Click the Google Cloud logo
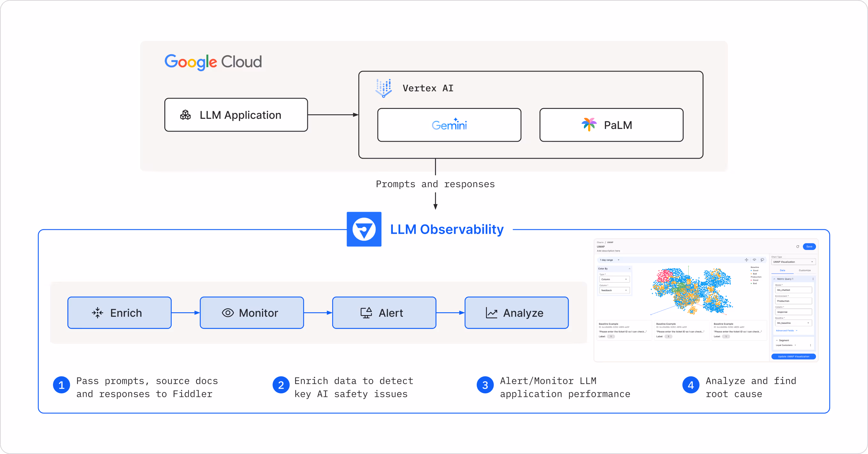The height and width of the screenshot is (454, 868). tap(213, 62)
